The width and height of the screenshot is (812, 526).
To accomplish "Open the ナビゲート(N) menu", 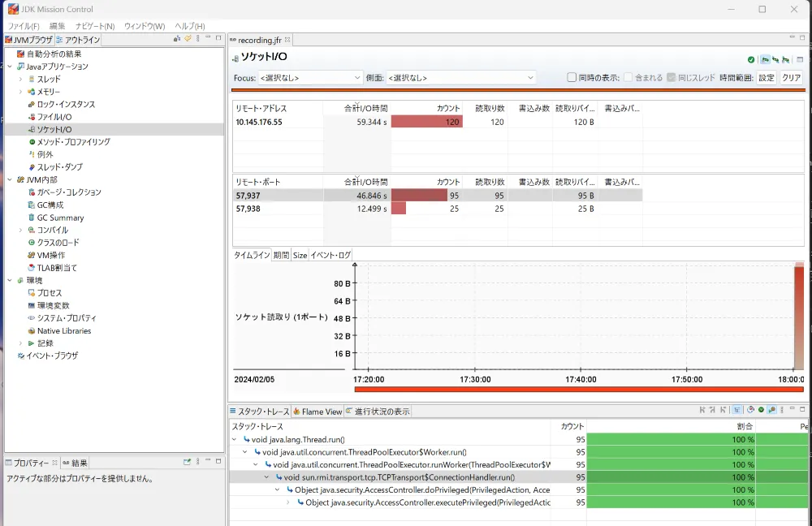I will [x=95, y=26].
